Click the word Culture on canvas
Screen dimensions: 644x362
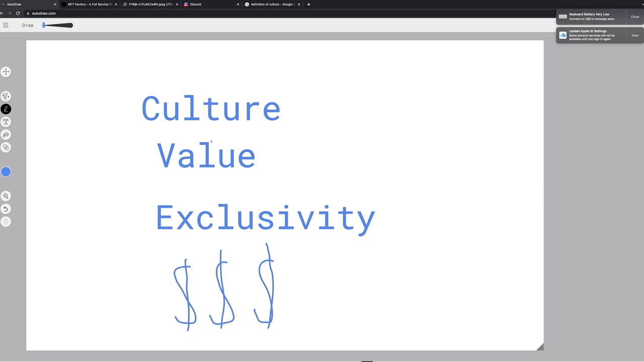(x=211, y=109)
